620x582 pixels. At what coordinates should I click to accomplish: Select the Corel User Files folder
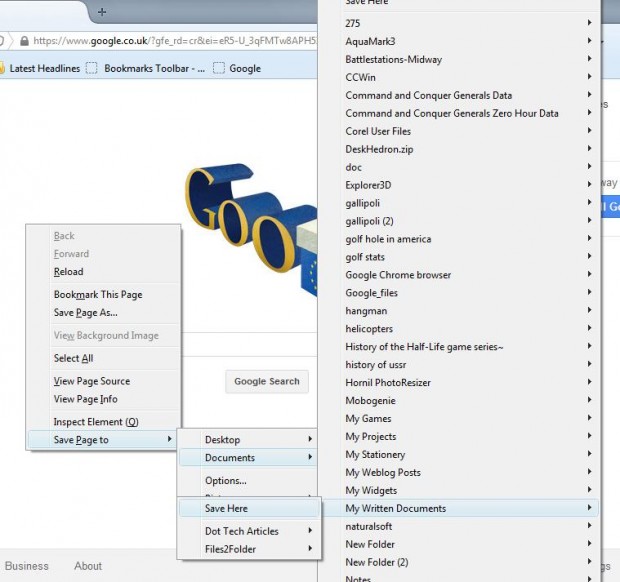click(459, 131)
